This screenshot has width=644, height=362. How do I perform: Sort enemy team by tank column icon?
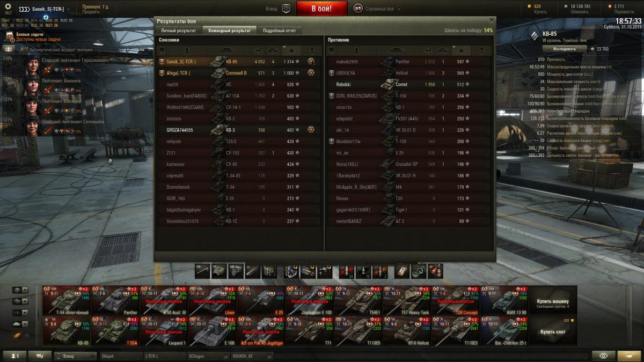coord(399,50)
